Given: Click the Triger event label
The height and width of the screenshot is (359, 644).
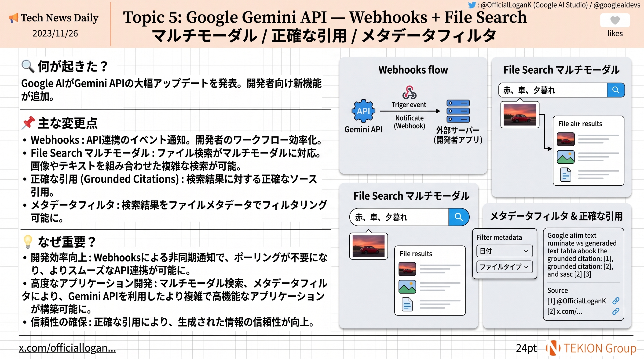Looking at the screenshot, I should coord(409,105).
